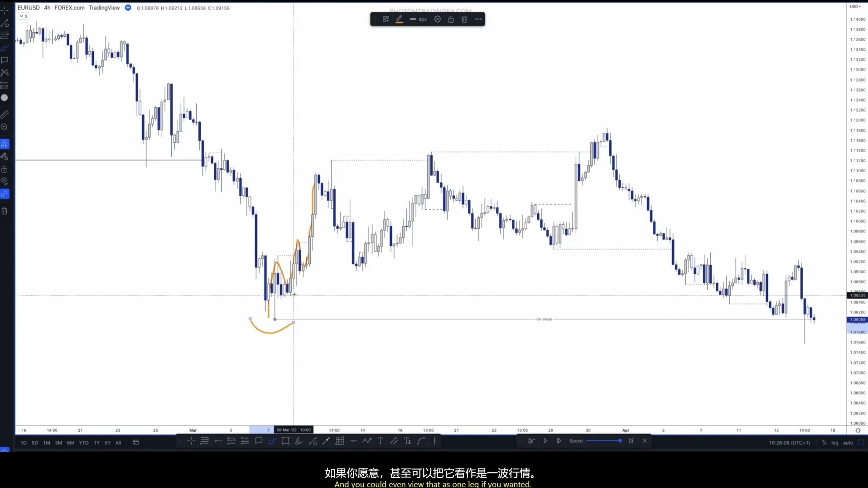The image size is (868, 488).
Task: Close the bar replay toolbar
Action: coord(645,441)
